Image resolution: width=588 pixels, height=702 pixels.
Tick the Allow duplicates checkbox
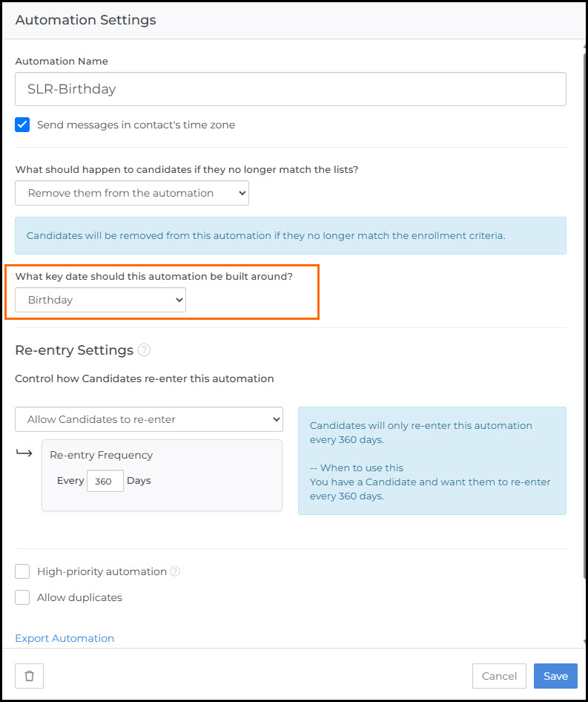pyautogui.click(x=23, y=597)
